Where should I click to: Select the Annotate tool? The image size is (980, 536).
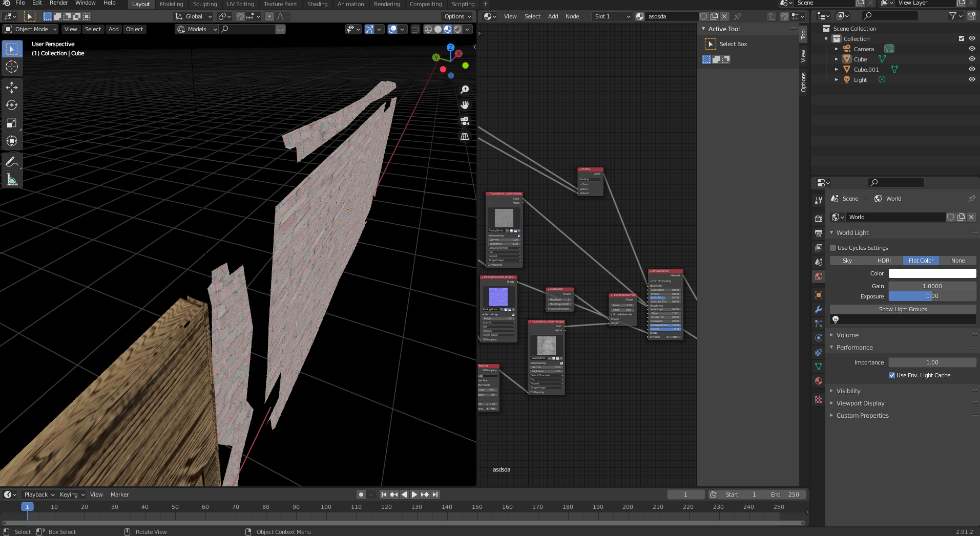tap(12, 162)
